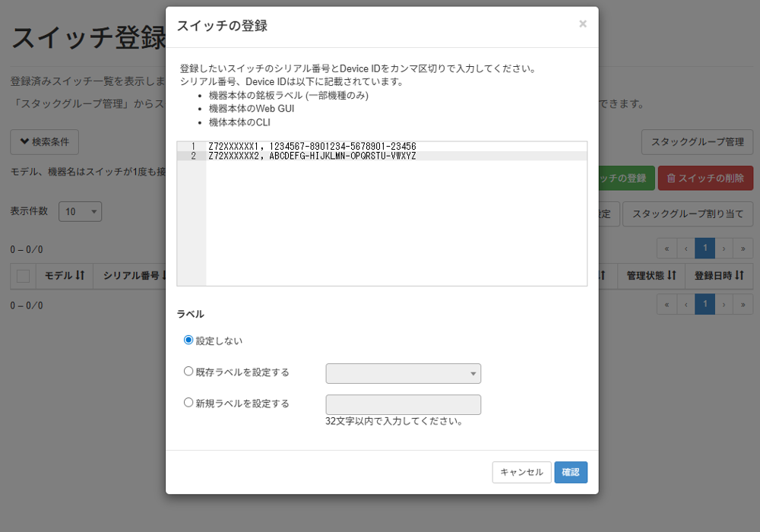Jump to first page with « pagination icon

tap(667, 248)
